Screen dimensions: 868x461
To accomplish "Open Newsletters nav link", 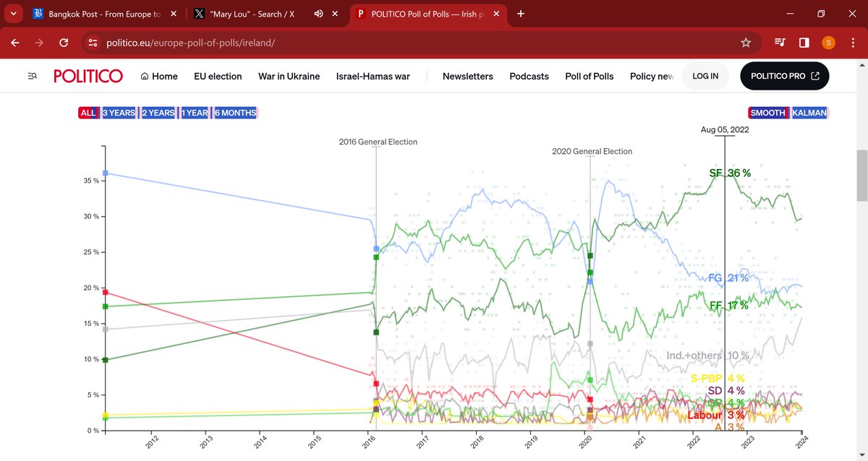I will coord(468,76).
